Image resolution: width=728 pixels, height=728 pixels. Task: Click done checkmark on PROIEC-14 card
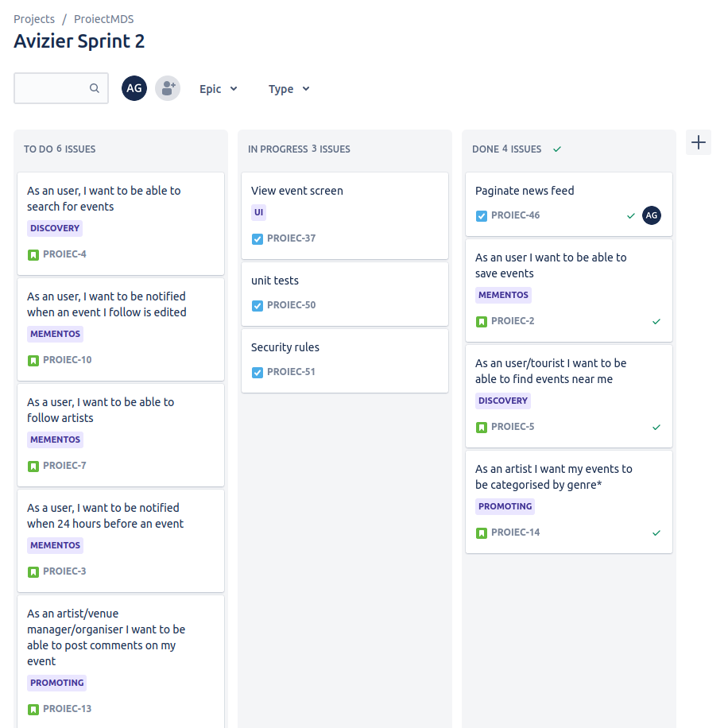coord(656,533)
